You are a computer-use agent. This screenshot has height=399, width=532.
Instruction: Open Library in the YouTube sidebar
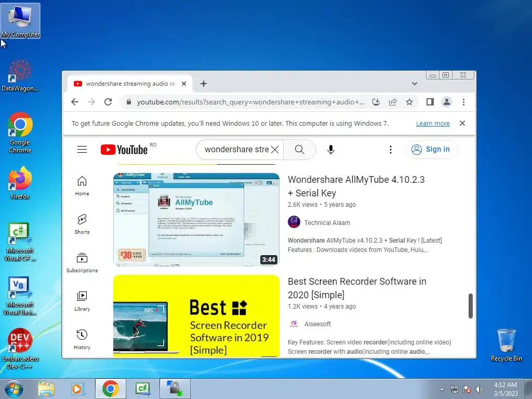click(x=82, y=301)
